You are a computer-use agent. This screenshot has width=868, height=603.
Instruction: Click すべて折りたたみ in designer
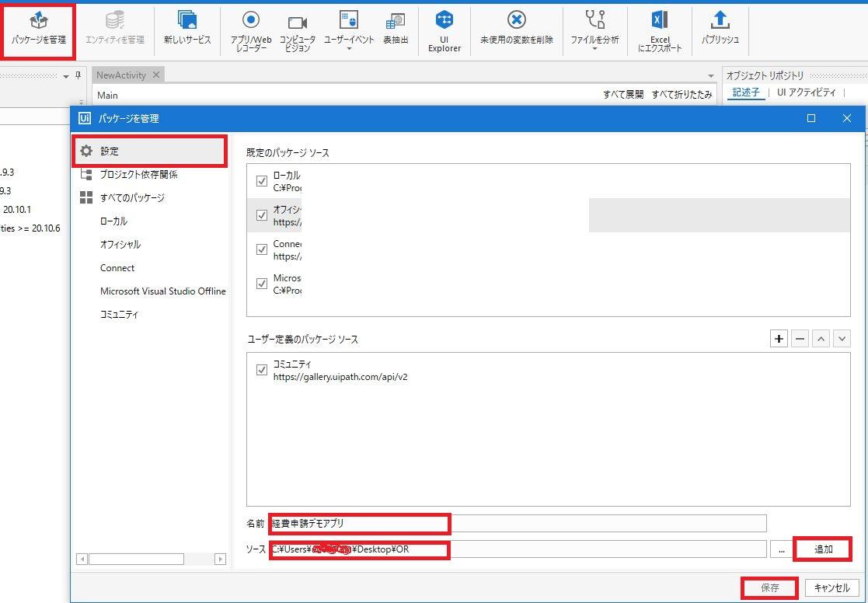pos(682,95)
